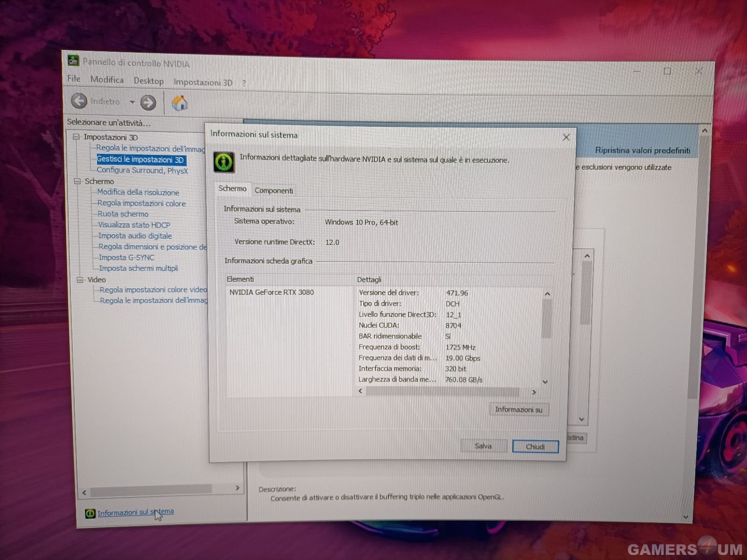Select Visualizza stato HDCP
The height and width of the screenshot is (560, 747).
click(x=134, y=224)
